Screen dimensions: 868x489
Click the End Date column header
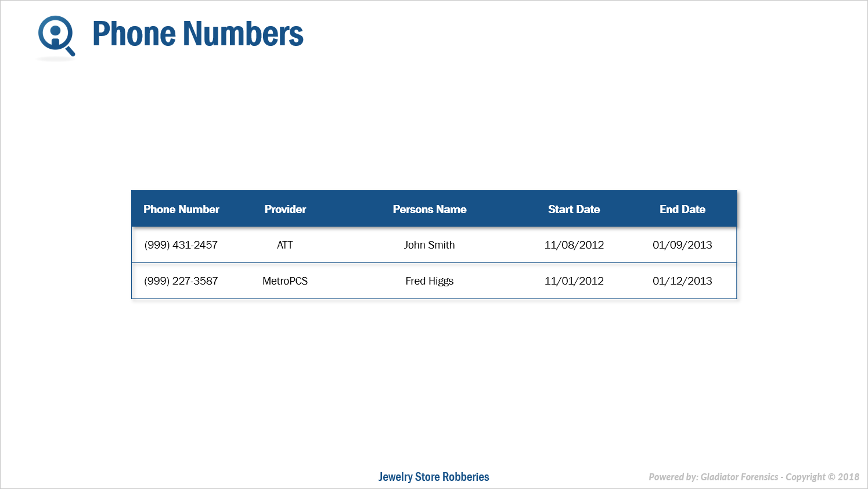coord(682,209)
